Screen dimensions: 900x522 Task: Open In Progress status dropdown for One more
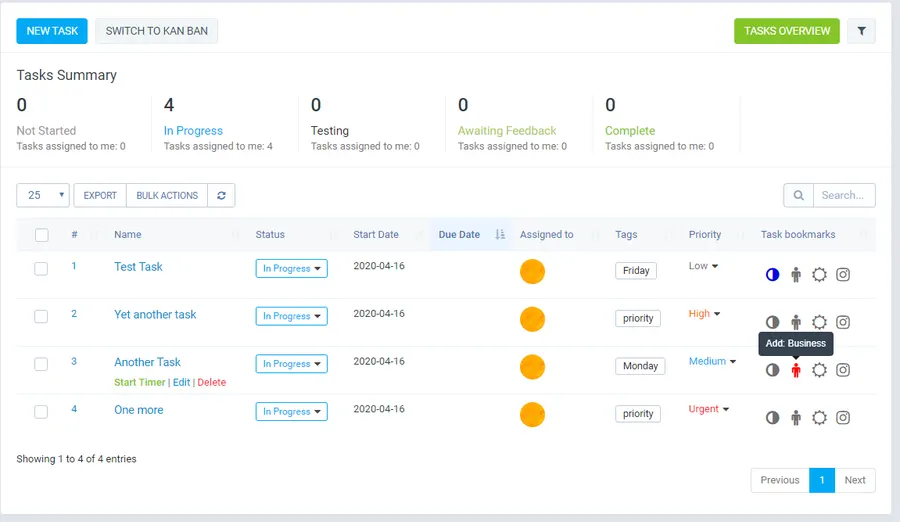[292, 411]
